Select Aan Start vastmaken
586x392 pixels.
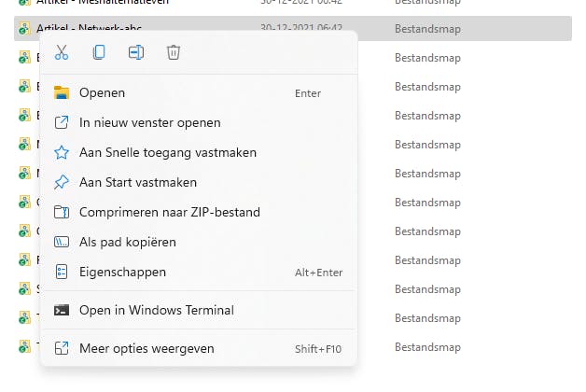click(138, 182)
